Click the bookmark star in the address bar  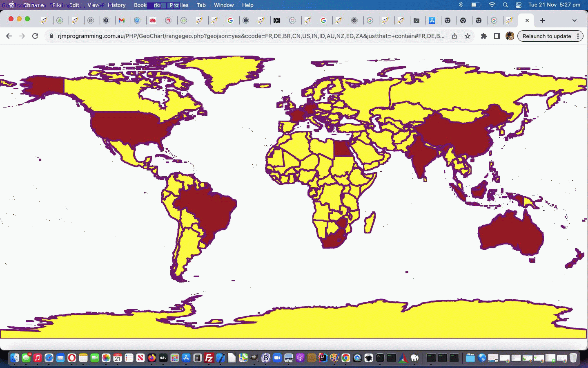pyautogui.click(x=468, y=36)
